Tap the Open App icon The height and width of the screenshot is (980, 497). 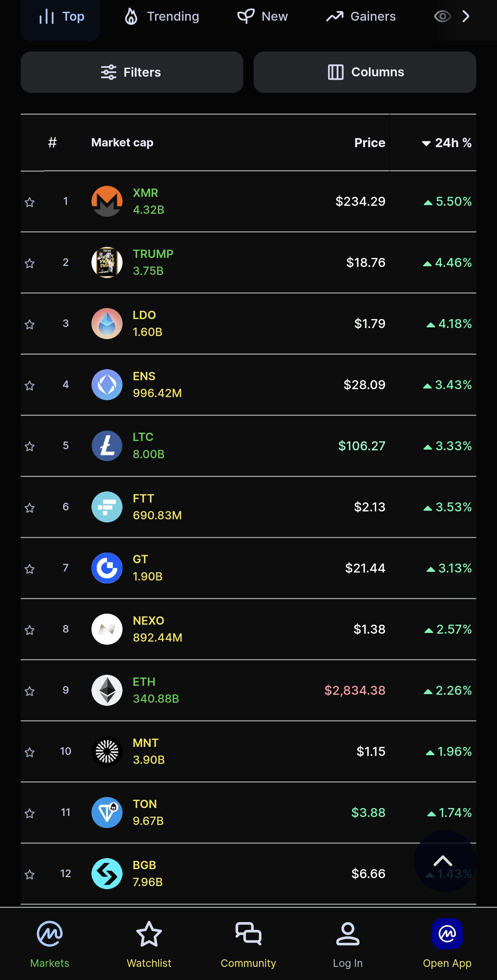coord(447,934)
